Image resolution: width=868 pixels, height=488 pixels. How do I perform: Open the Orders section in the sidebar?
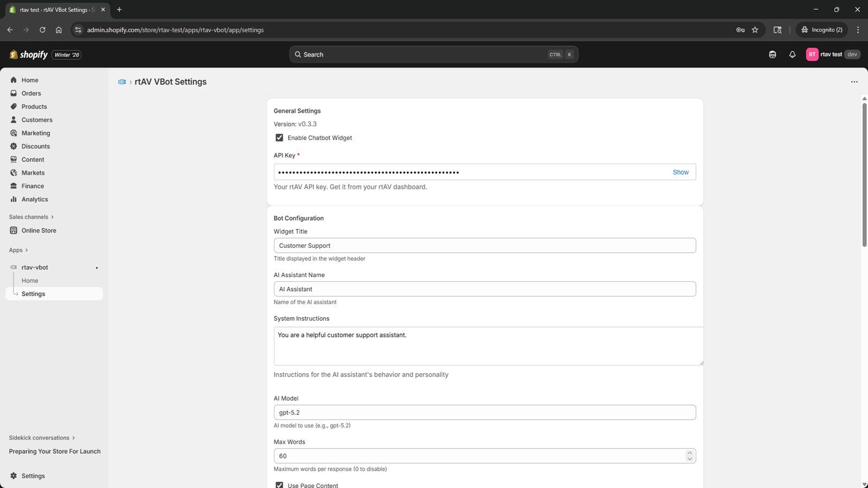coord(31,93)
